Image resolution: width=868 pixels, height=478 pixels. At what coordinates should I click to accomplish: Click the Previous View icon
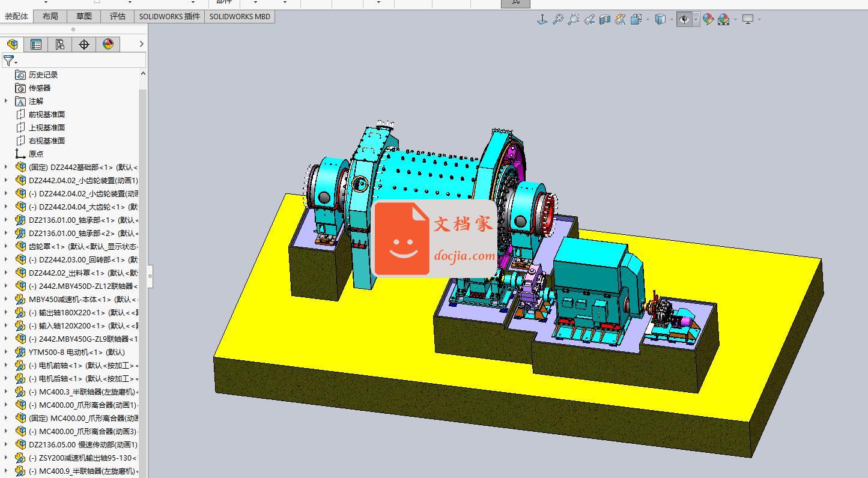pyautogui.click(x=589, y=19)
